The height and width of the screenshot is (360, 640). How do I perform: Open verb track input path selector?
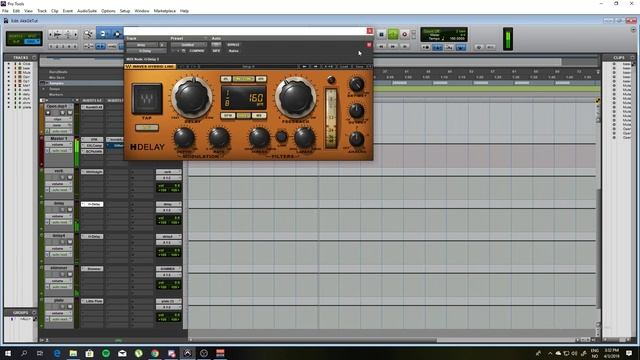click(x=168, y=172)
